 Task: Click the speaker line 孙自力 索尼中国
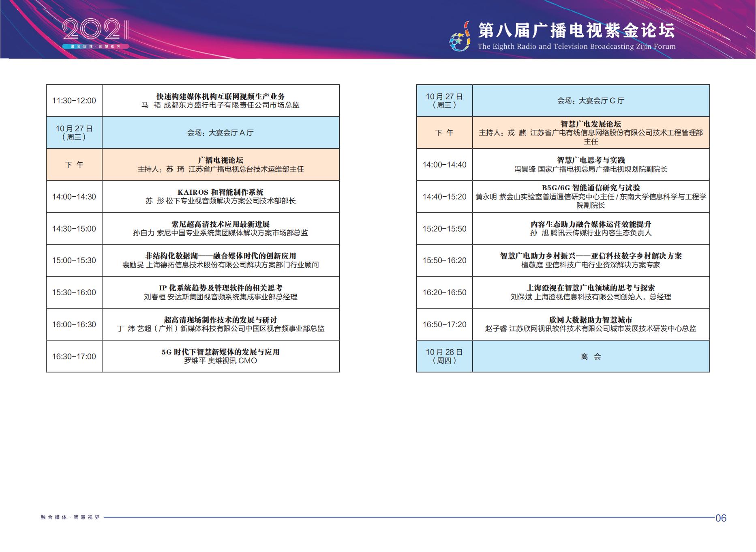tap(221, 233)
